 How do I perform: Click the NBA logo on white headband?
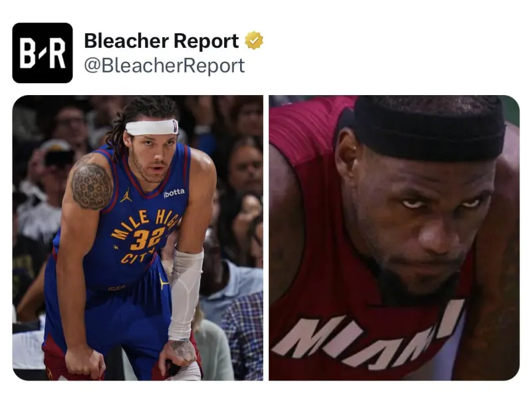(175, 126)
